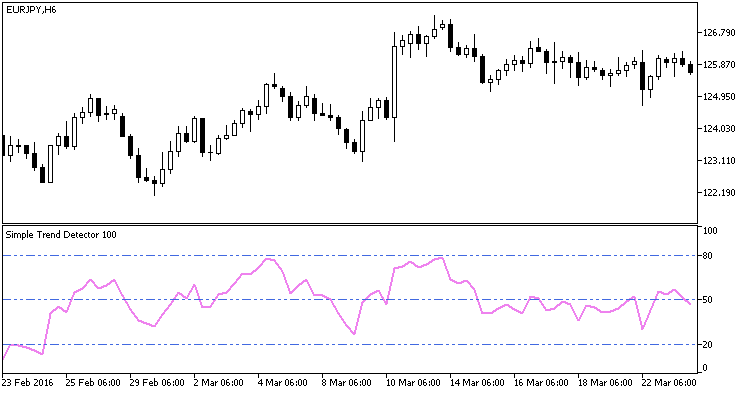The width and height of the screenshot is (750, 394).
Task: Click the 25 Feb 06:00 time label
Action: (x=93, y=383)
